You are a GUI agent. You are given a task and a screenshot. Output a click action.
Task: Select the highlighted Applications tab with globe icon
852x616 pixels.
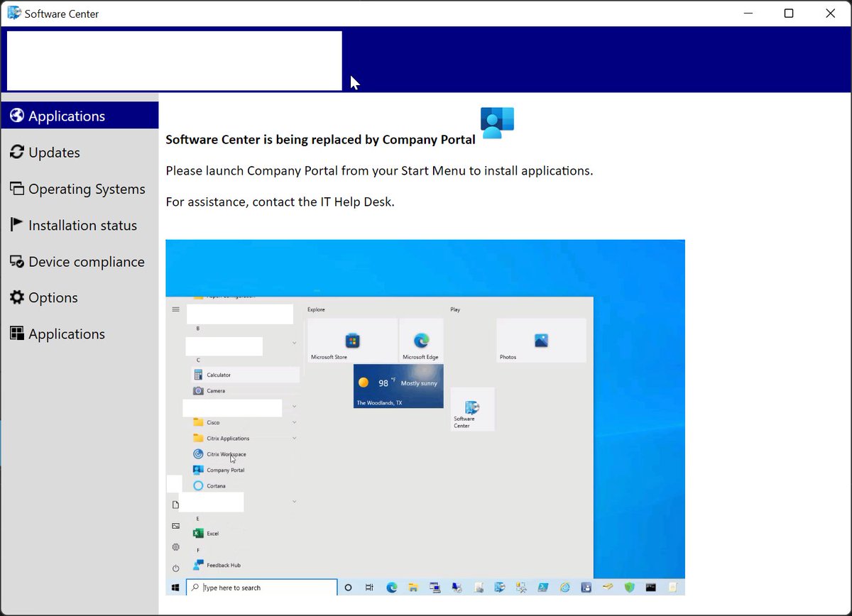pyautogui.click(x=80, y=116)
